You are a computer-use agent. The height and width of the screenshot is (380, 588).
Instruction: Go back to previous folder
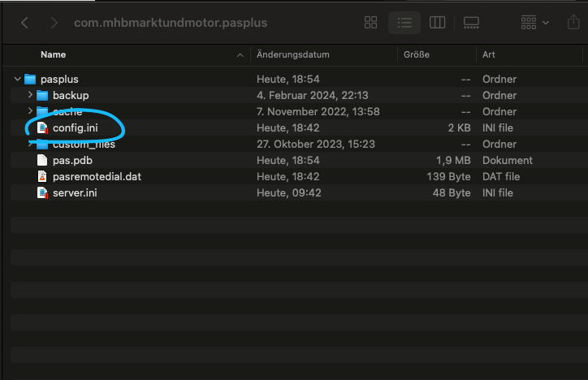(x=24, y=23)
